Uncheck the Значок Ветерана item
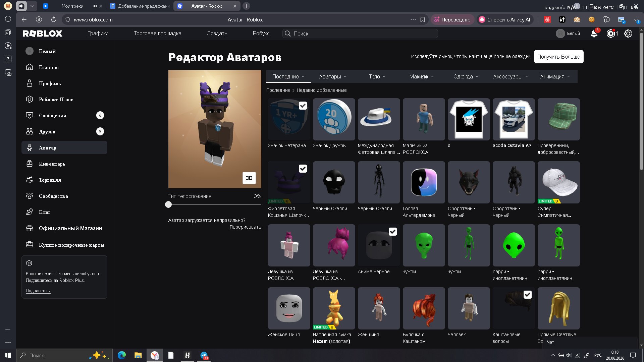Screen dimensions: 644x362 pyautogui.click(x=303, y=106)
